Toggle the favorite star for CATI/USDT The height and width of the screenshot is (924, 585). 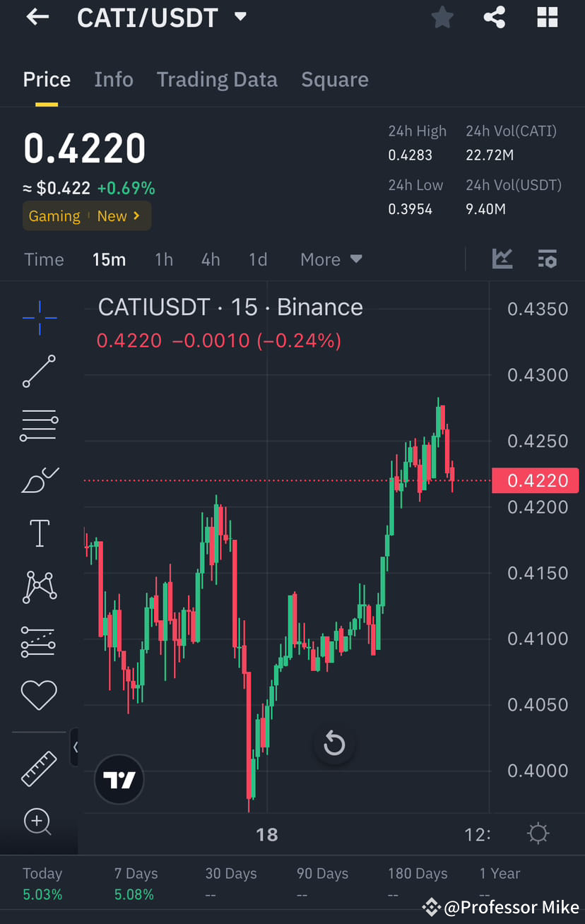tap(442, 18)
